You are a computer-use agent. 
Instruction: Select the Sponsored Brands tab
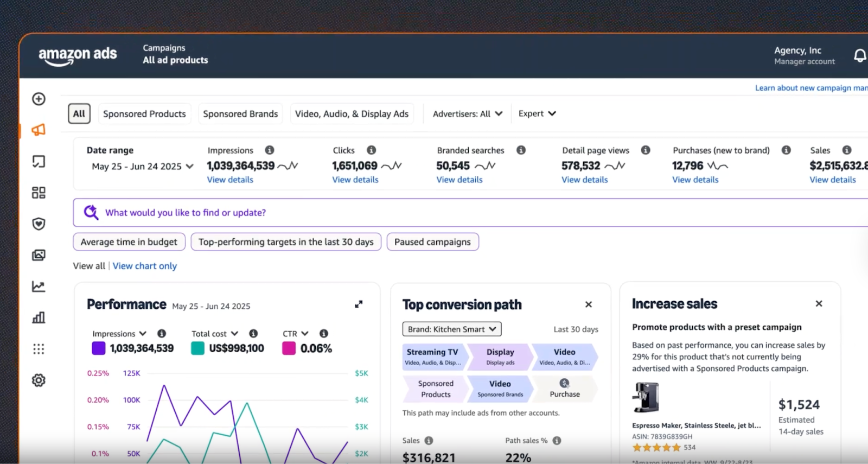pyautogui.click(x=240, y=114)
